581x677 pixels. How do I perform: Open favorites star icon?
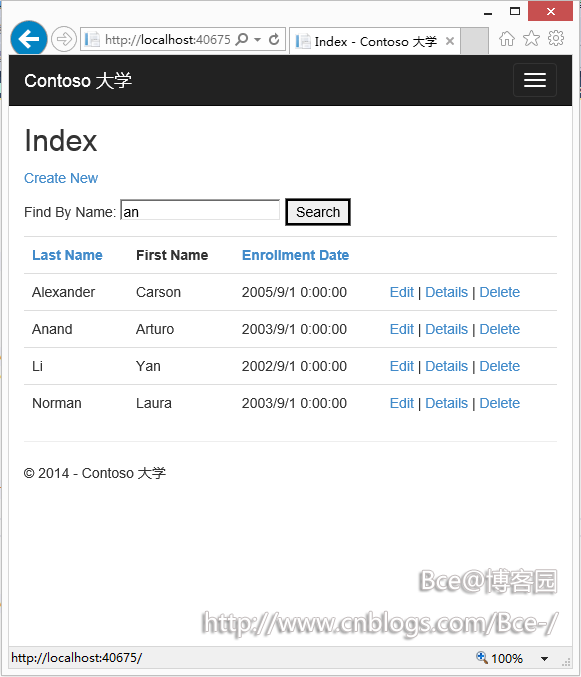point(531,38)
